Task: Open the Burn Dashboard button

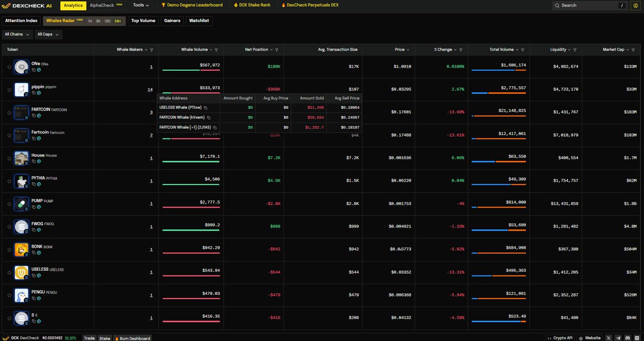Action: click(x=132, y=338)
